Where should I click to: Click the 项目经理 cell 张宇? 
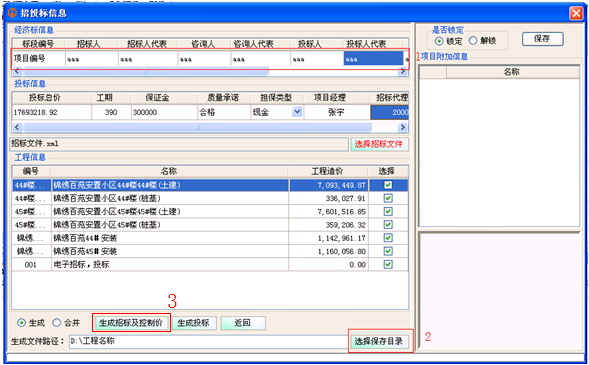pyautogui.click(x=337, y=112)
